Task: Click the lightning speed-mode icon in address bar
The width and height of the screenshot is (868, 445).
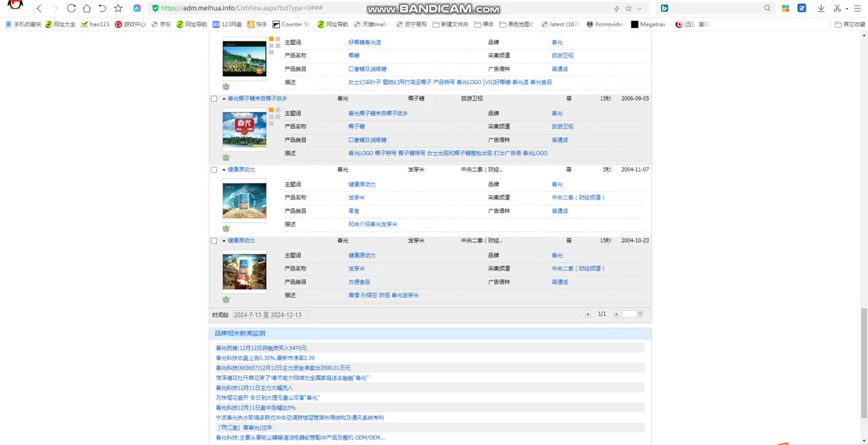Action: tap(616, 8)
